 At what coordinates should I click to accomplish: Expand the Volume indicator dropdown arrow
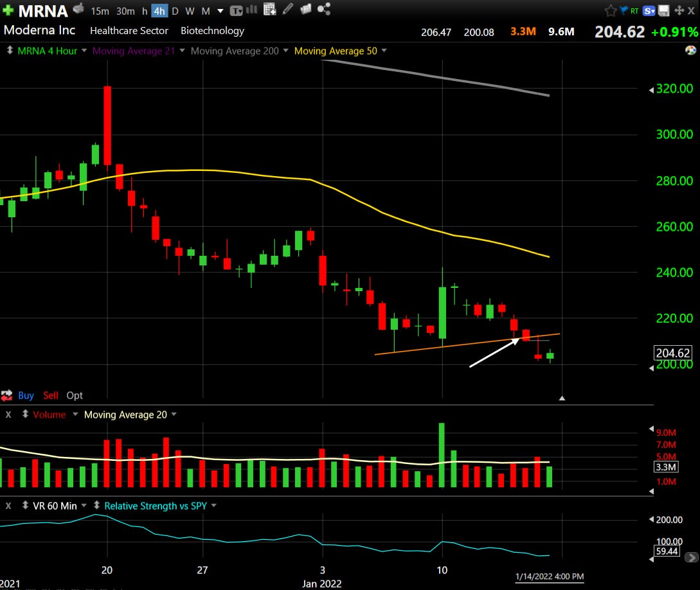tap(75, 414)
